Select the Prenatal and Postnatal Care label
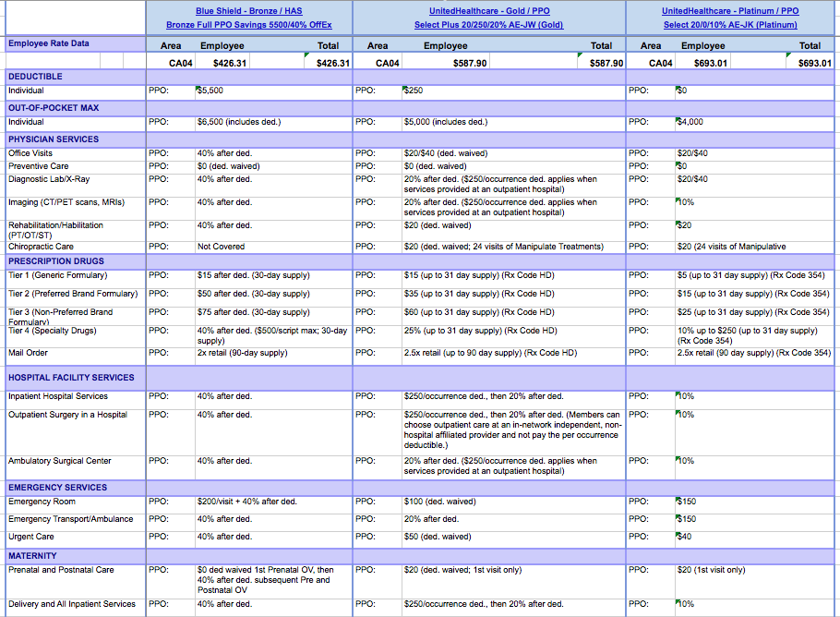Image resolution: width=840 pixels, height=617 pixels. pyautogui.click(x=76, y=581)
